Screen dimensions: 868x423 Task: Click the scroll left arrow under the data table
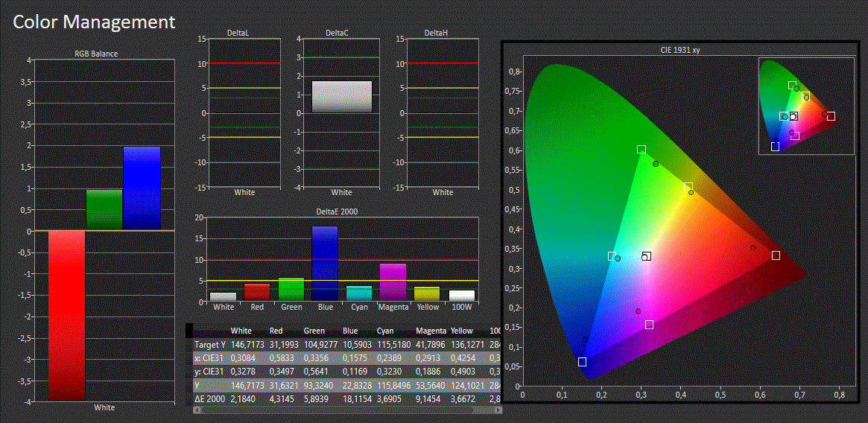(x=196, y=410)
